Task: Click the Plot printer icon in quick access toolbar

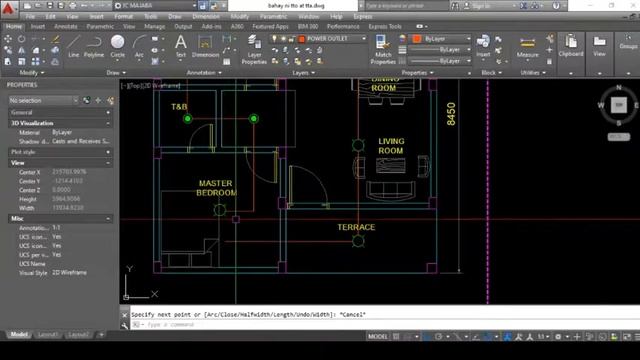Action: coord(73,6)
